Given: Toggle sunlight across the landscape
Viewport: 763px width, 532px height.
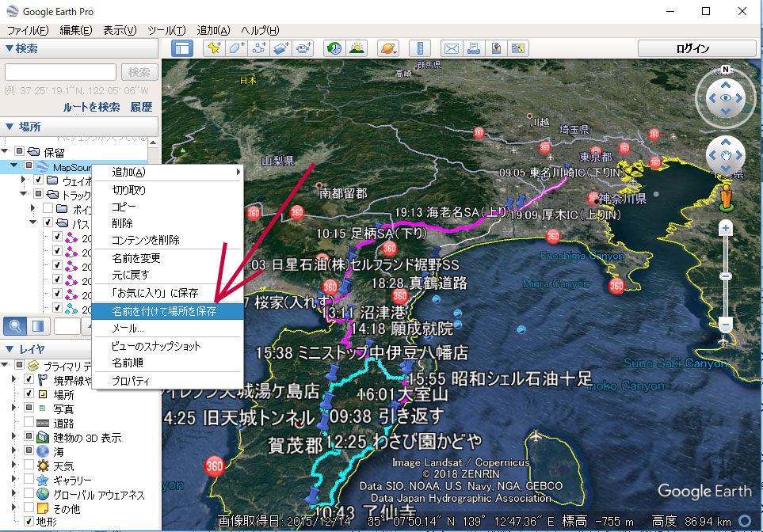Looking at the screenshot, I should (357, 48).
